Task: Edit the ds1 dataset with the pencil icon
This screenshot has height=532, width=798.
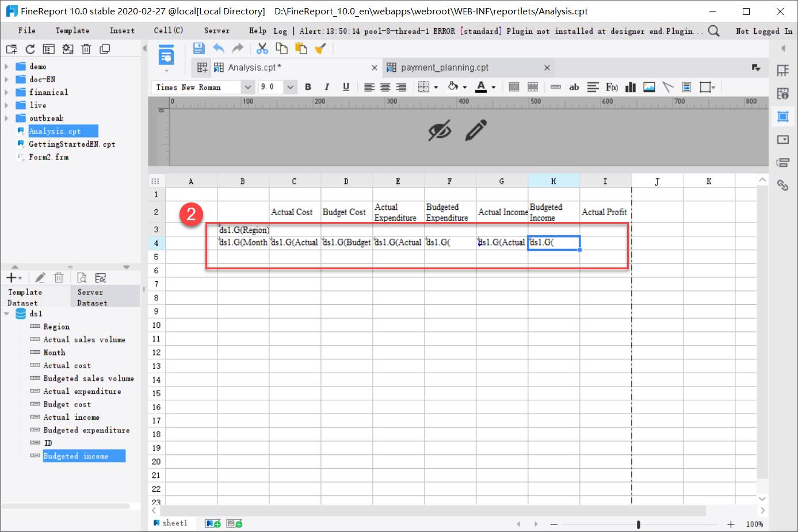Action: [40, 277]
